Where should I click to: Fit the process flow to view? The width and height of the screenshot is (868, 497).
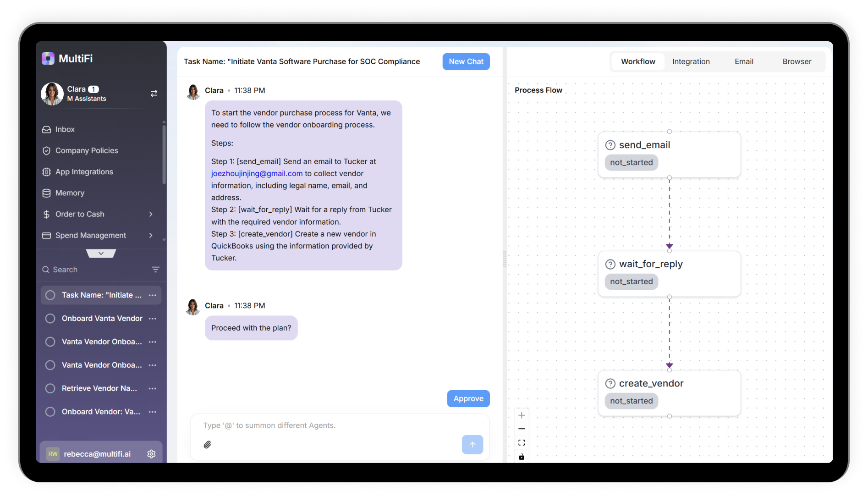click(x=522, y=443)
